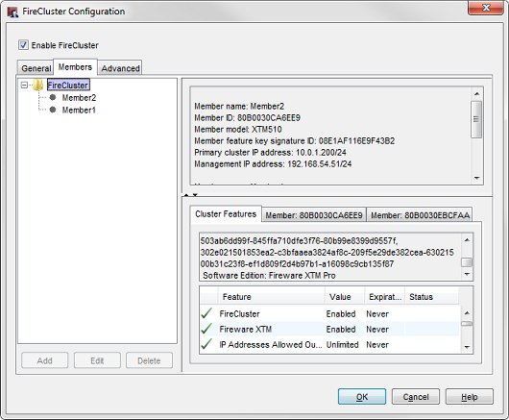This screenshot has width=509, height=420.
Task: Click the Cancel button
Action: [x=416, y=397]
